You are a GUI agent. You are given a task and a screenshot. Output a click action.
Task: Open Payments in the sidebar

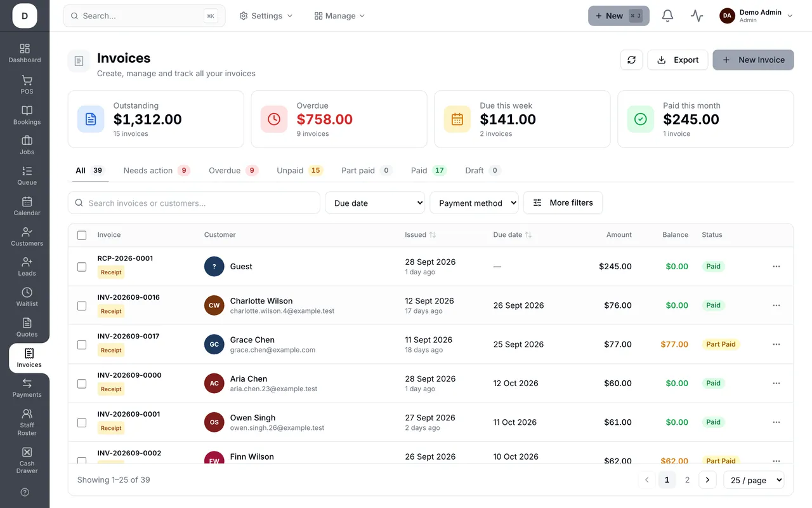pos(27,388)
